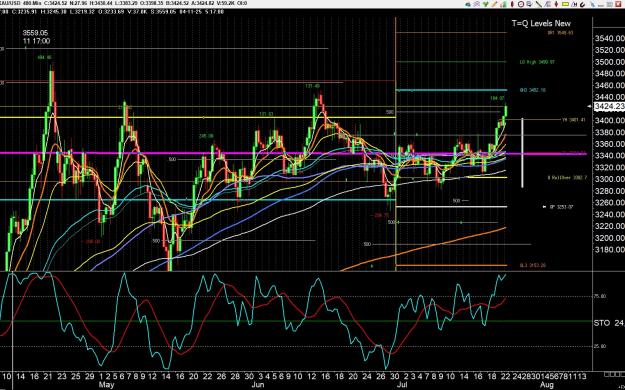Click the Aug month label on time axis

546,385
